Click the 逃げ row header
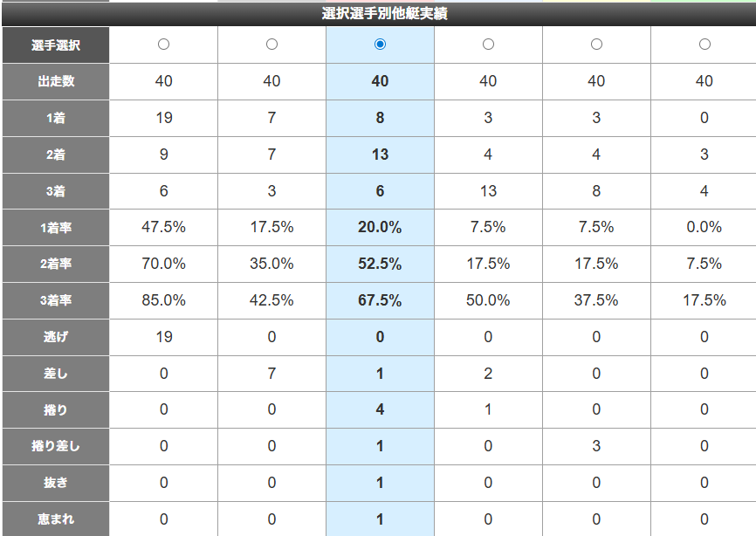 tap(56, 337)
